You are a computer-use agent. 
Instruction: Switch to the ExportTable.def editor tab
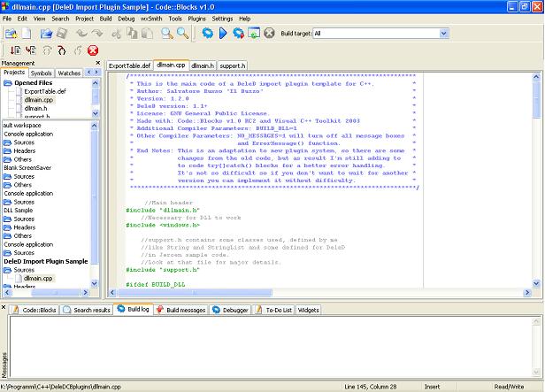pyautogui.click(x=129, y=65)
